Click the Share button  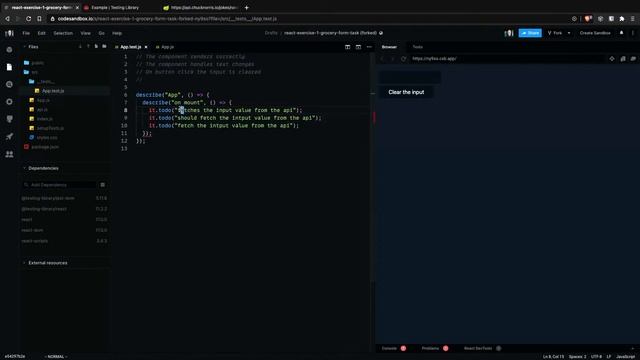click(530, 33)
